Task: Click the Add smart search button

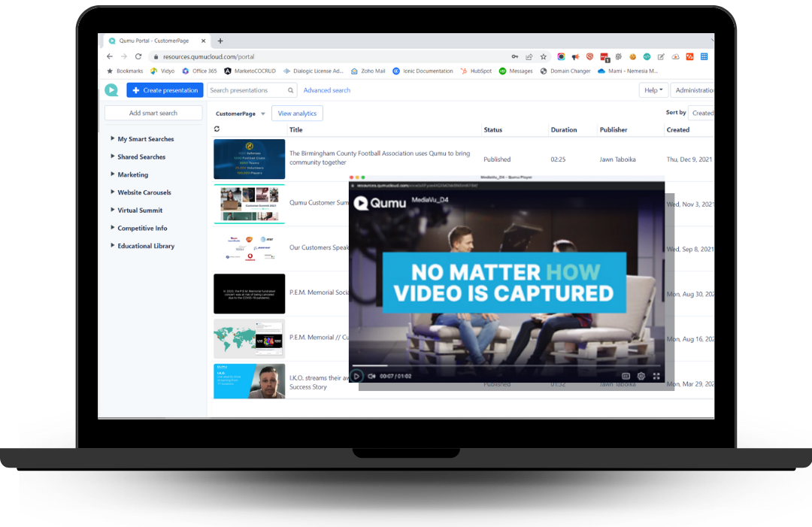Action: [153, 113]
